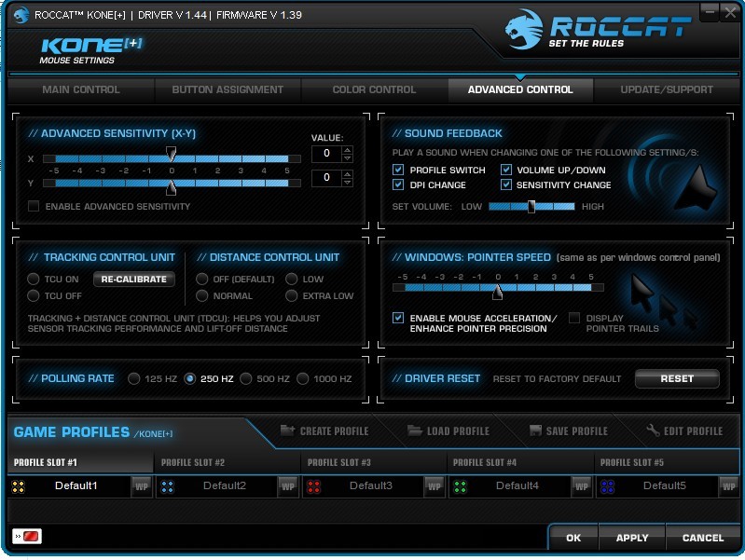
Task: Click the X sensitivity value field
Action: [327, 154]
